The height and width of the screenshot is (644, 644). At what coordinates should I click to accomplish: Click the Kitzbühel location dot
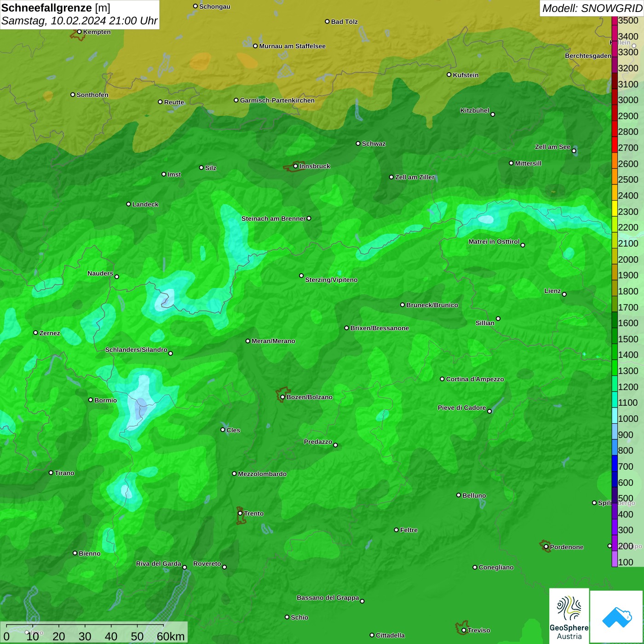[x=493, y=114]
